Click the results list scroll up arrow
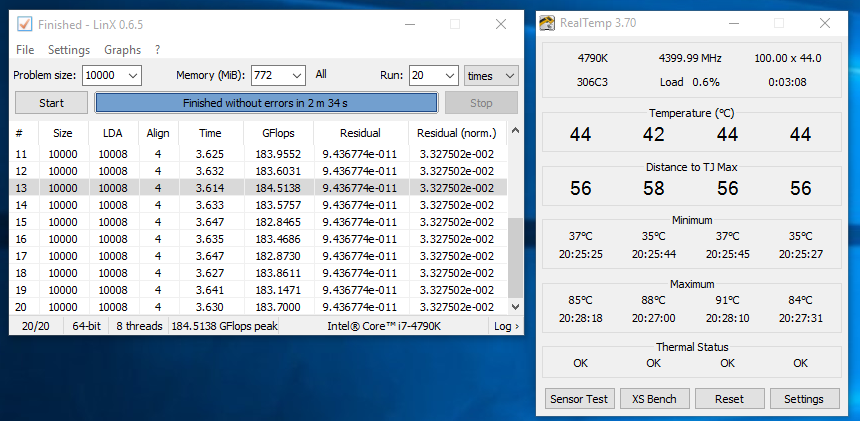Screen dimensions: 860x421 tap(515, 130)
